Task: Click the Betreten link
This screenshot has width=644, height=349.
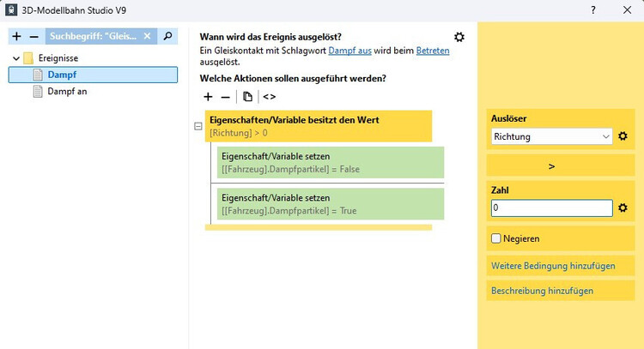Action: 433,51
